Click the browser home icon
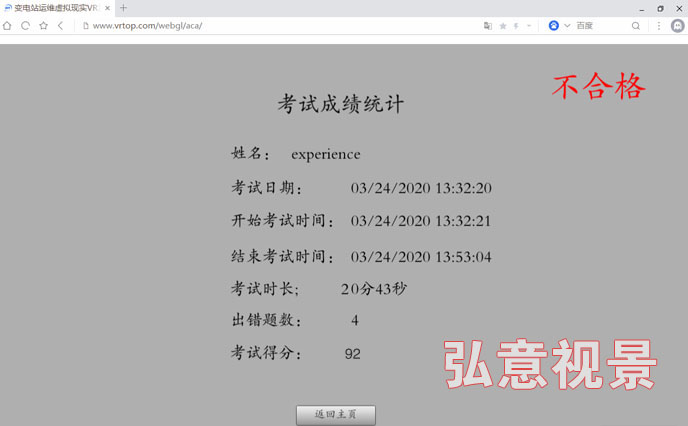Viewport: 688px width, 426px height. tap(7, 26)
